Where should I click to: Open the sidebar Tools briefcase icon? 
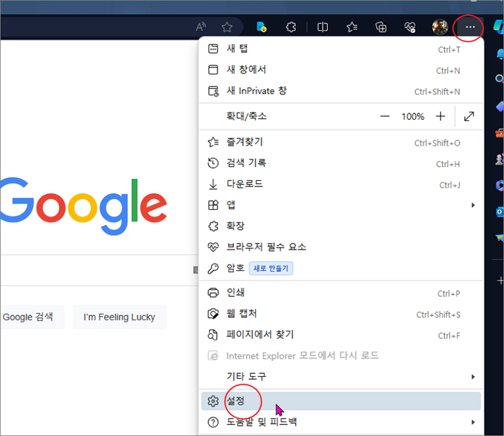pyautogui.click(x=500, y=133)
